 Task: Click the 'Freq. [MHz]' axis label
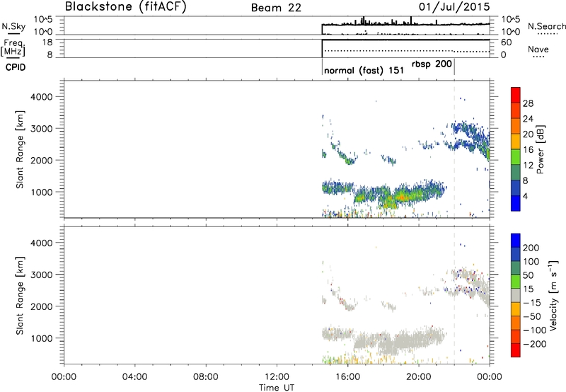[x=13, y=47]
